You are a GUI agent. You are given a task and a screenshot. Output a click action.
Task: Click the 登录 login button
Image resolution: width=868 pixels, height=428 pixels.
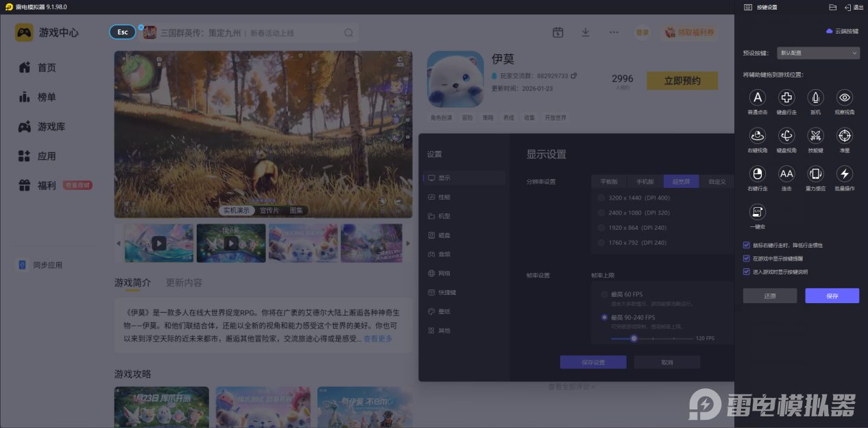click(x=642, y=32)
